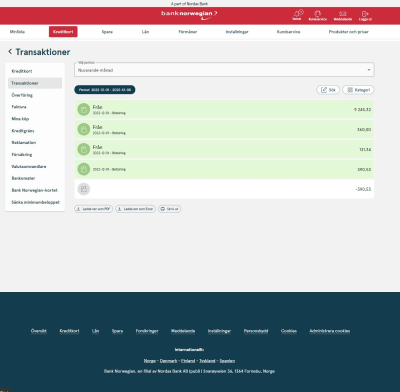The width and height of the screenshot is (400, 392).
Task: Open the Spara tab
Action: click(x=107, y=32)
